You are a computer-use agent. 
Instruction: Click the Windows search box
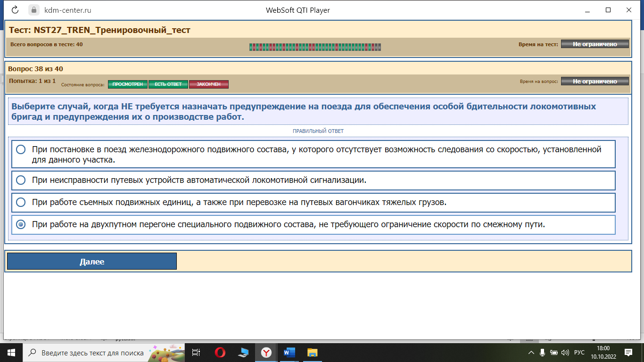point(104,352)
